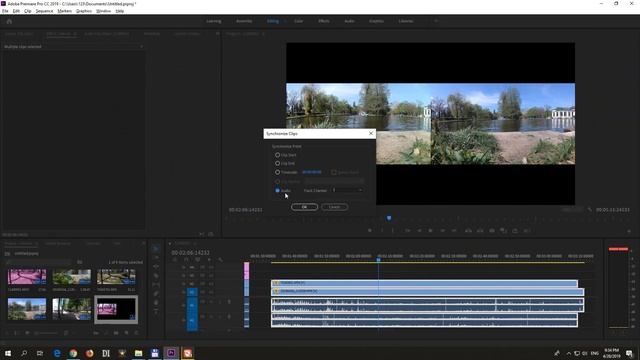Choose Timecode radio button
The height and width of the screenshot is (360, 640).
coord(278,172)
